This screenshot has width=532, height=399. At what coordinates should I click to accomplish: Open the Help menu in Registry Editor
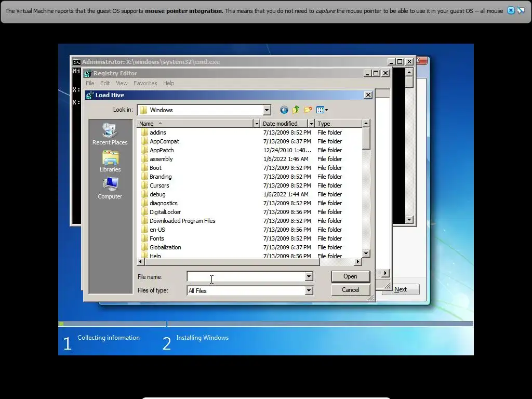(169, 83)
